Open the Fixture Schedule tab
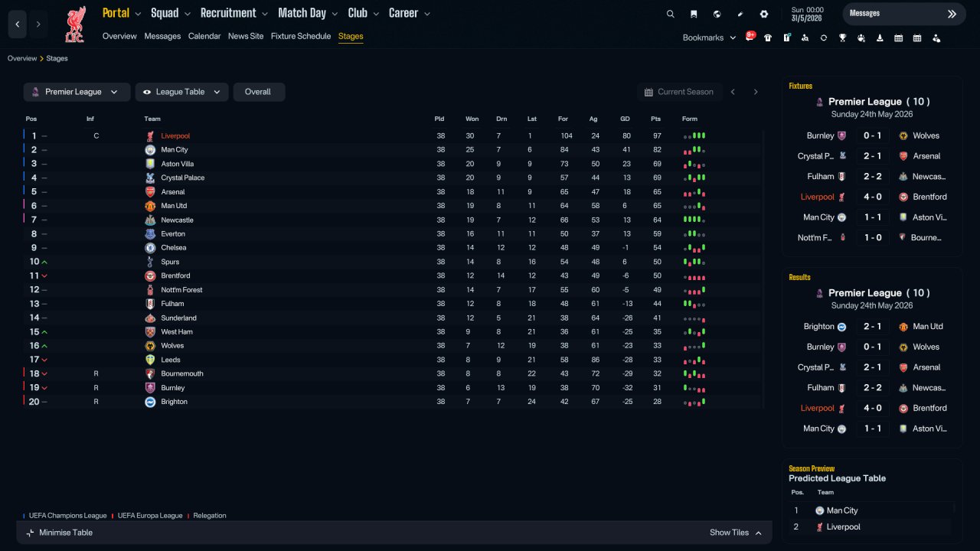 click(301, 36)
